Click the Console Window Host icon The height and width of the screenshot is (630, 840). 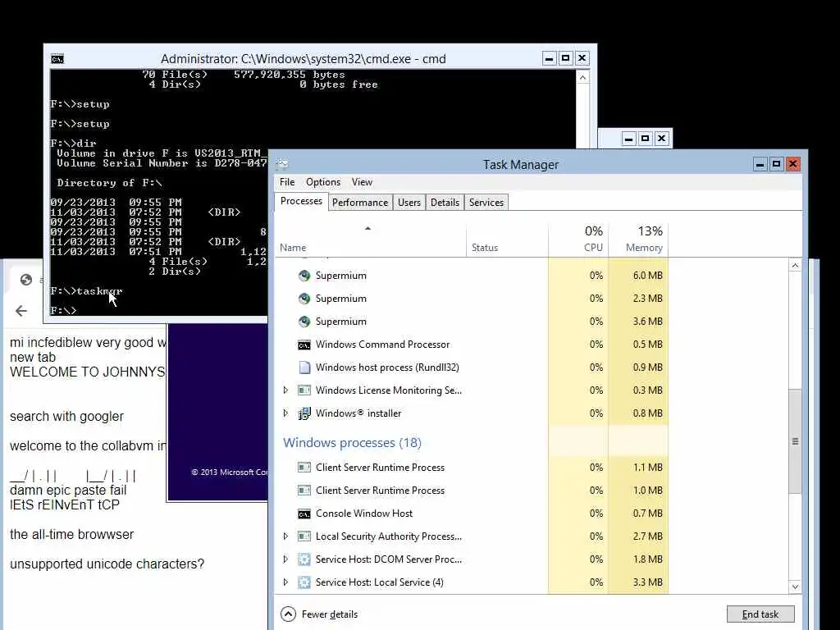304,514
